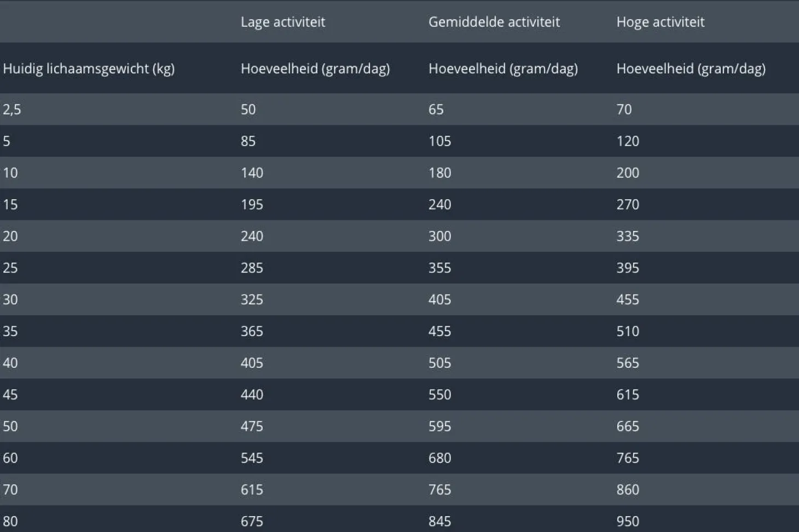Click 'Hoeveelheid (gram/dag)' under Lage activiteit
Viewport: 799px width, 532px height.
[315, 69]
